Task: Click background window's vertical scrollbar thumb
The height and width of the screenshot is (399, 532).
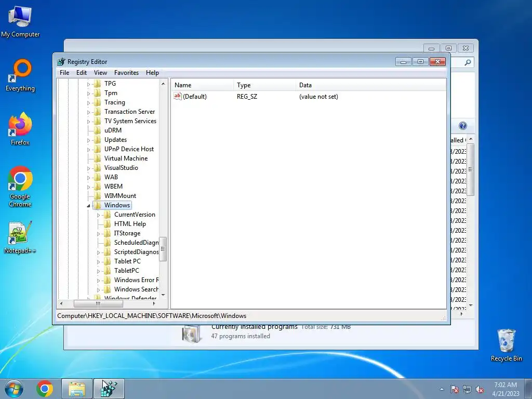Action: [471, 169]
